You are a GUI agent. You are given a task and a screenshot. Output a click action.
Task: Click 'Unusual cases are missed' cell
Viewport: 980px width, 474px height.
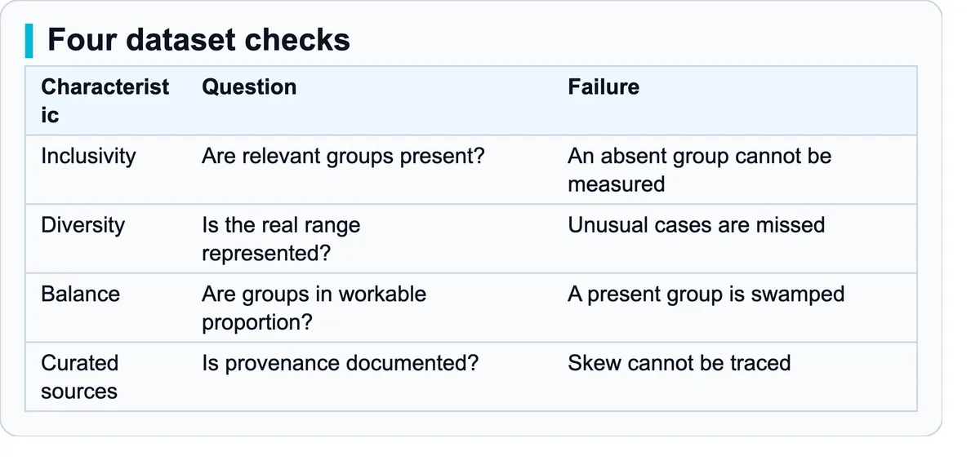click(697, 225)
